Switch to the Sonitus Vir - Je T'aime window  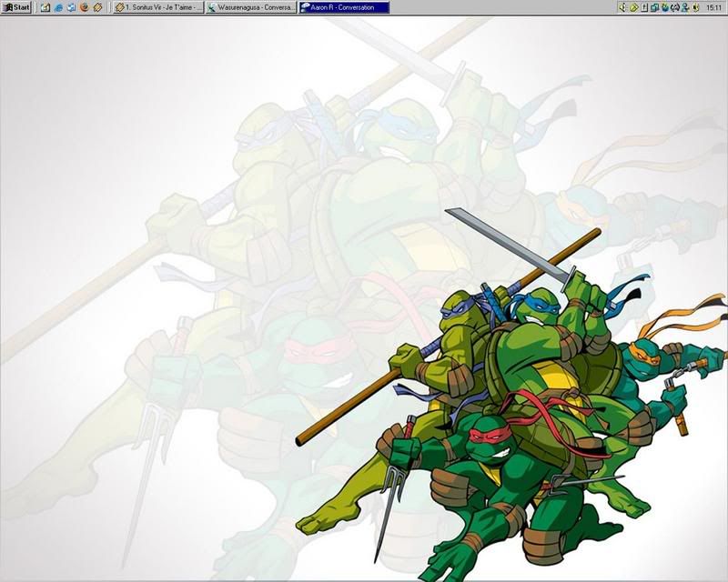coord(157,7)
